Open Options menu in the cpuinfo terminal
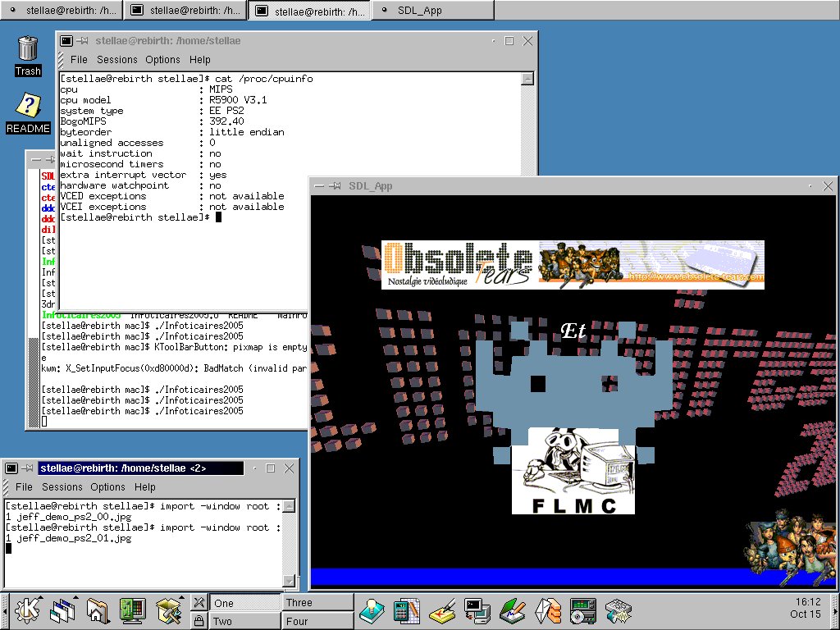The width and height of the screenshot is (840, 630). (162, 59)
